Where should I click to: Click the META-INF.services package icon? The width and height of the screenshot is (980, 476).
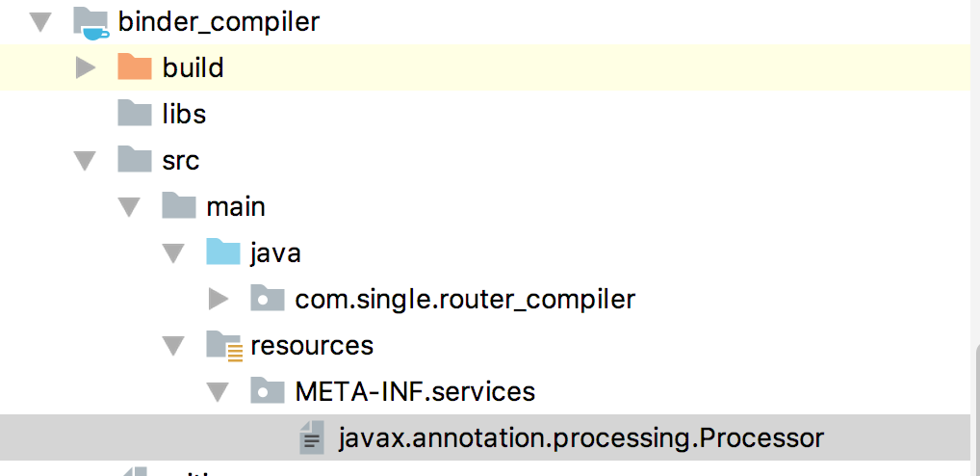(268, 391)
